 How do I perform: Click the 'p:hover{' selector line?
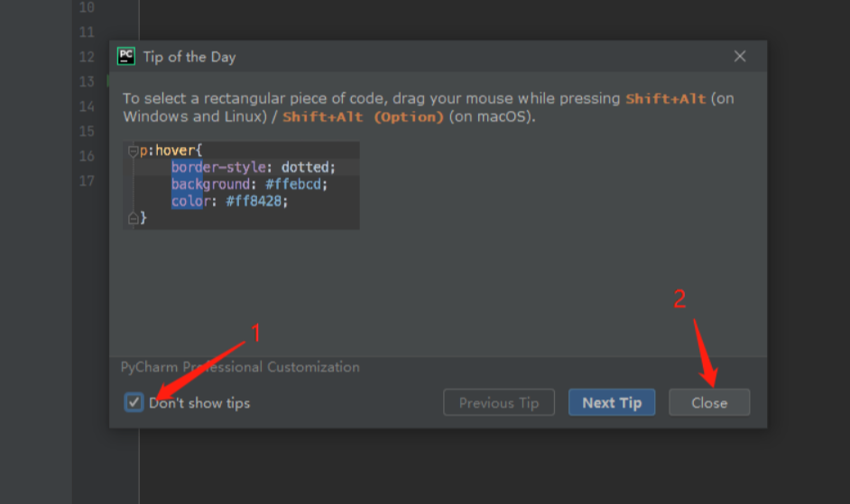point(171,150)
